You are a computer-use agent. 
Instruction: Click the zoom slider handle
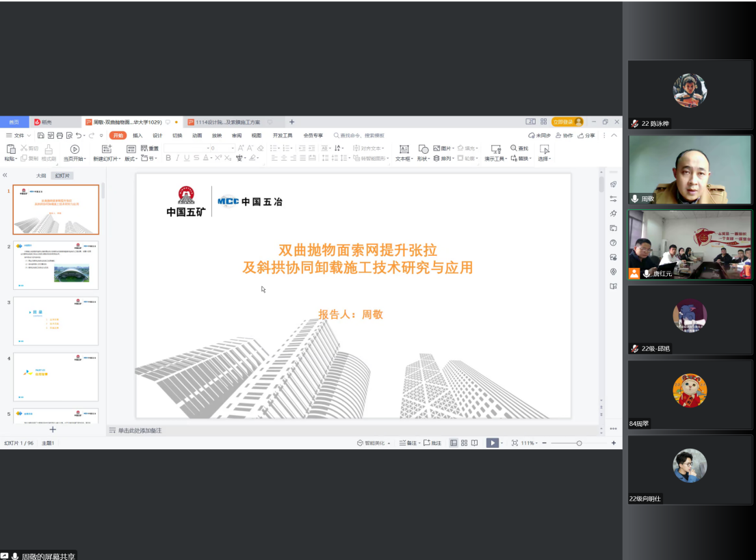[579, 443]
